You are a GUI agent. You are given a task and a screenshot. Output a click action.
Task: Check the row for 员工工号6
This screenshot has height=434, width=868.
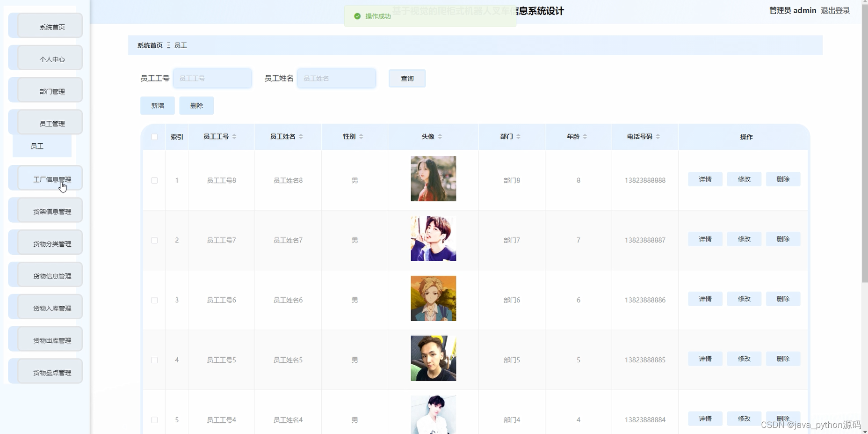154,300
